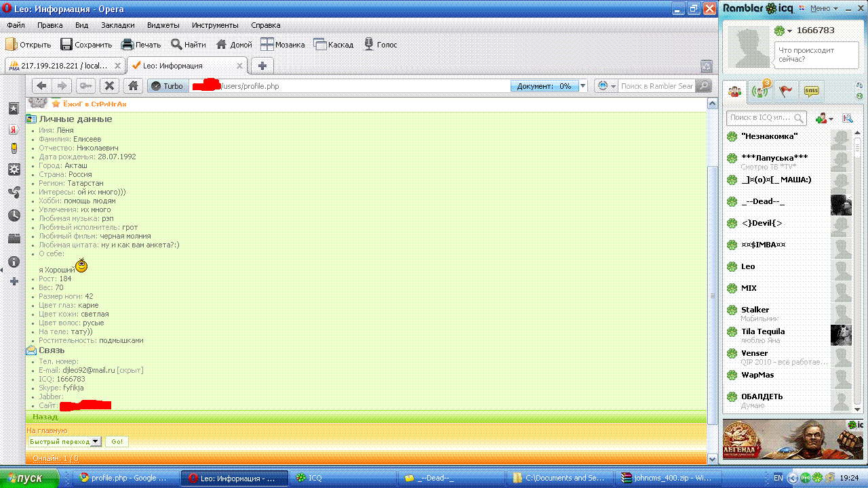Viewport: 868px width, 488px height.
Task: Open the Правка menu
Action: click(x=50, y=25)
